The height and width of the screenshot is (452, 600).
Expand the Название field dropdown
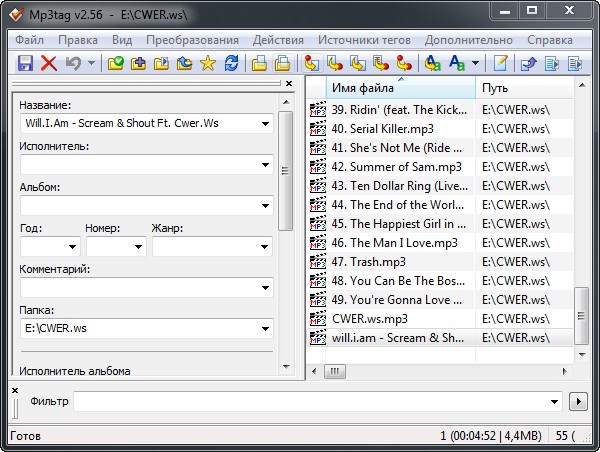pyautogui.click(x=264, y=124)
